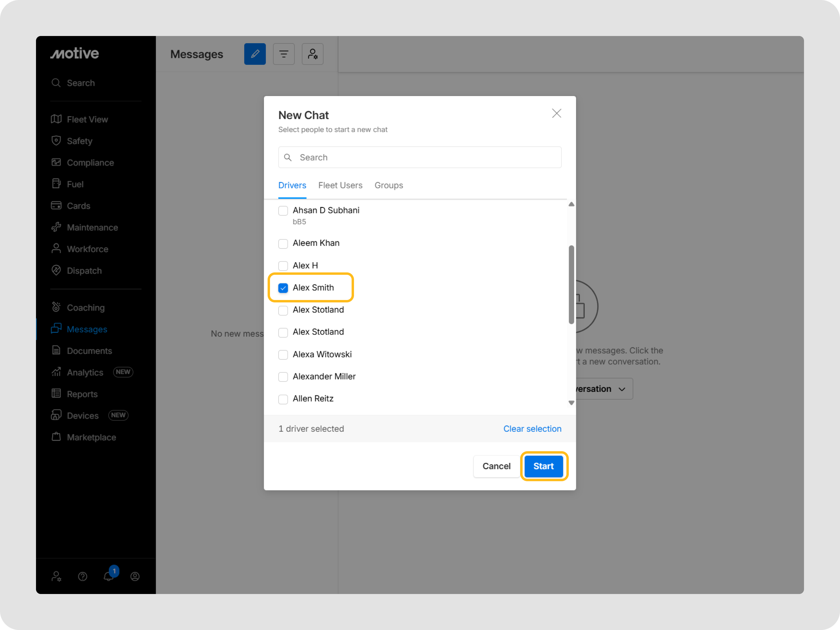This screenshot has width=840, height=630.
Task: Click the Clear selection link
Action: 532,428
